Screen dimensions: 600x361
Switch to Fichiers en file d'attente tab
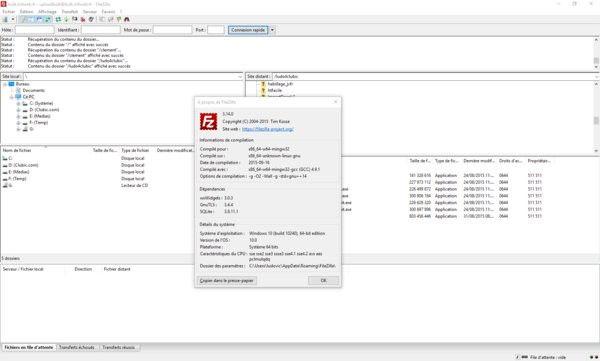pos(29,347)
